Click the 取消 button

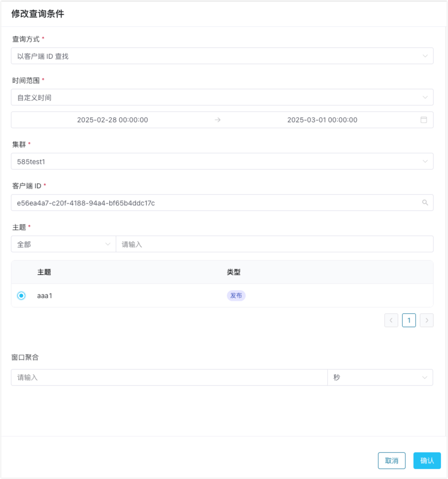pyautogui.click(x=391, y=460)
